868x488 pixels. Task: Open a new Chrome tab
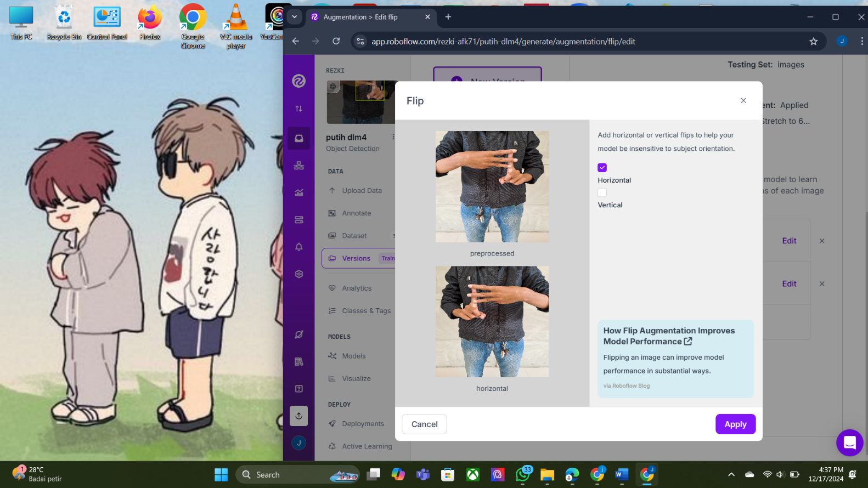(x=448, y=17)
